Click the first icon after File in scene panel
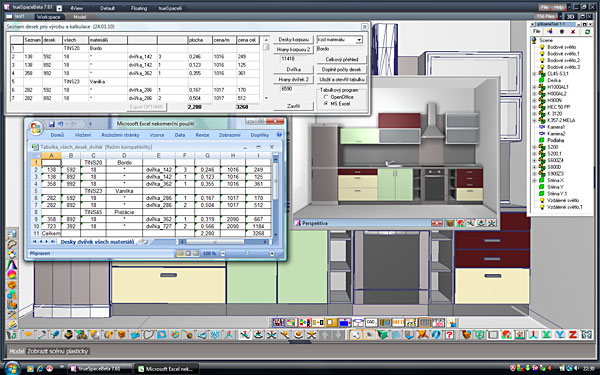 [550, 32]
